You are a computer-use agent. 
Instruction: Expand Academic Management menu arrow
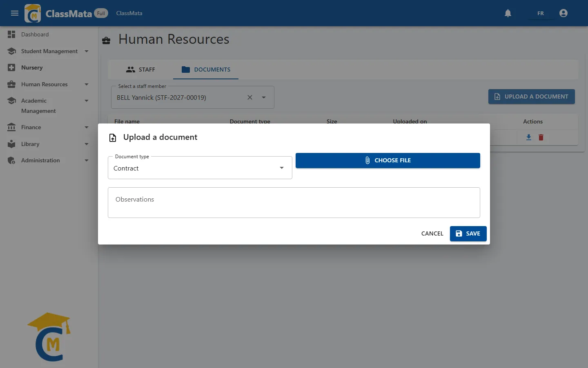87,101
